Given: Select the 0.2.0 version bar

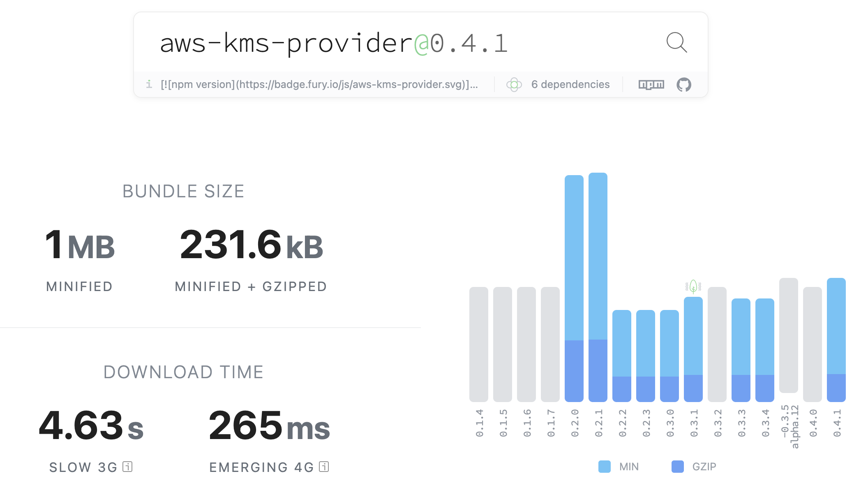Looking at the screenshot, I should pyautogui.click(x=574, y=288).
